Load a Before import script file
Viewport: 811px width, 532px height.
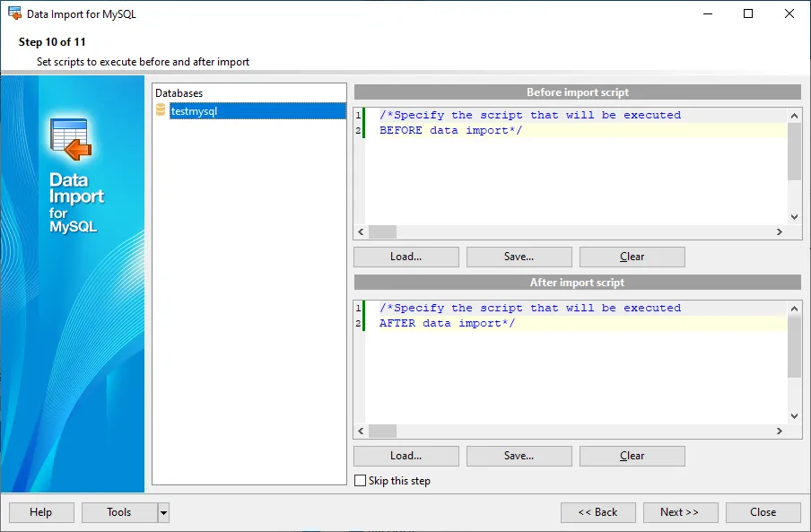406,257
